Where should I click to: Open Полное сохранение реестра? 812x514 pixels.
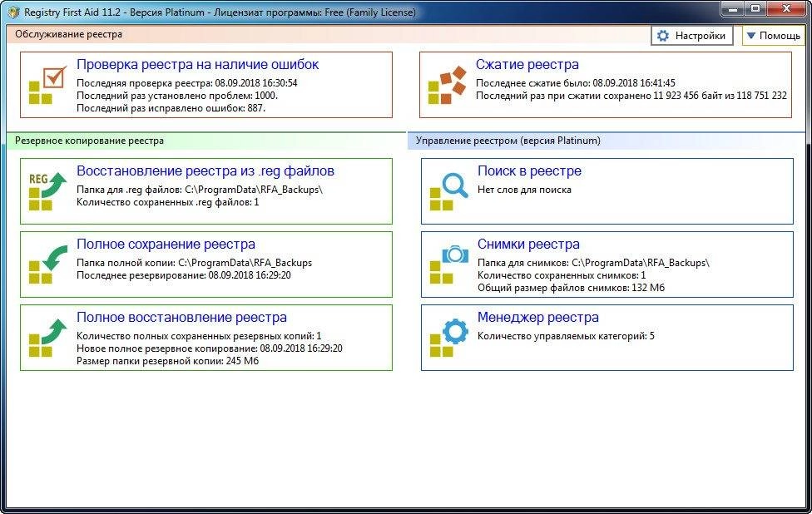click(x=206, y=264)
